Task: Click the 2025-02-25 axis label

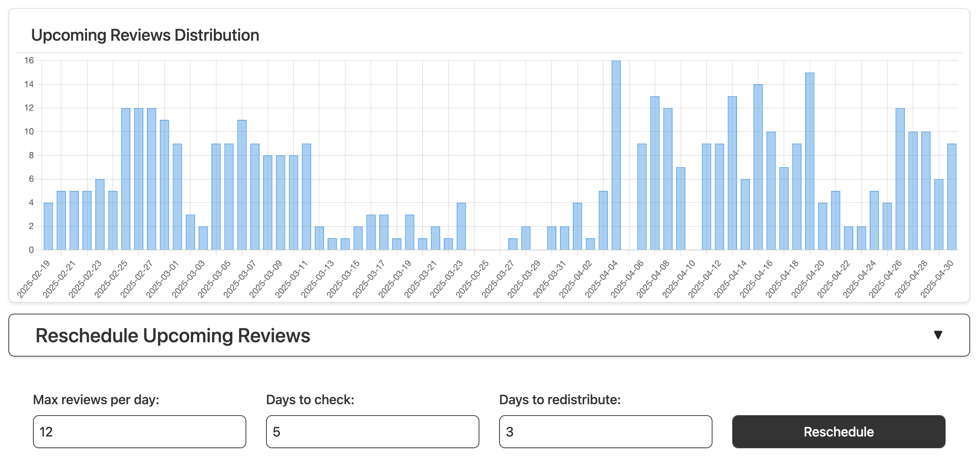Action: [x=111, y=279]
